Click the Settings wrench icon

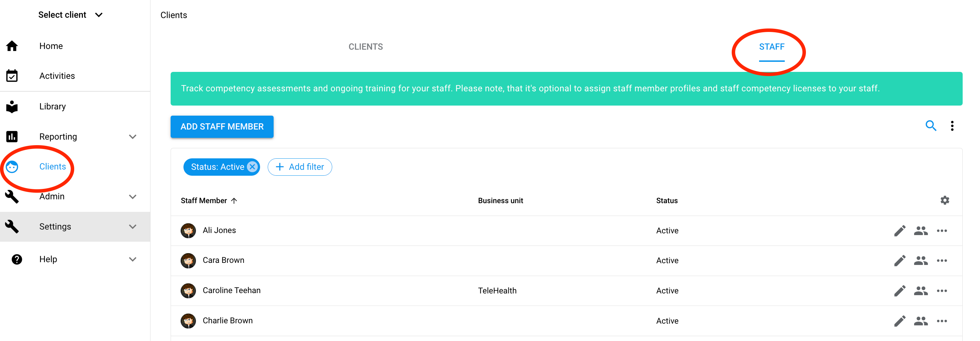pos(12,226)
